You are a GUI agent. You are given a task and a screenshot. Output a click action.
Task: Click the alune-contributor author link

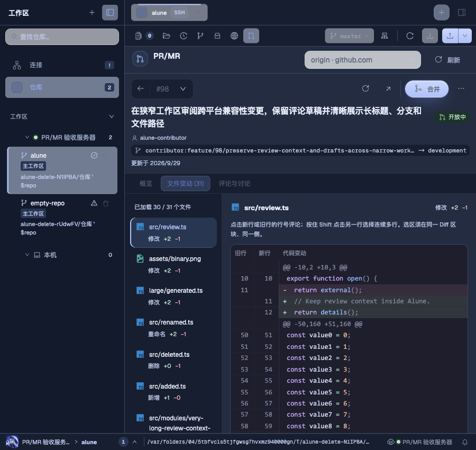163,138
